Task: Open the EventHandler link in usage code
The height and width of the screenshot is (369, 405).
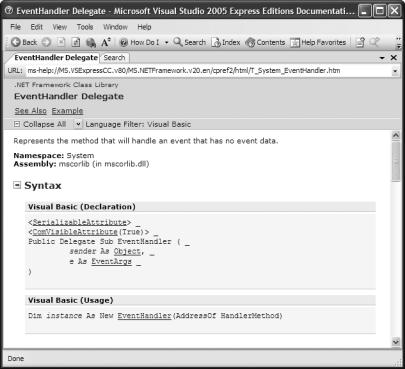Action: (144, 316)
